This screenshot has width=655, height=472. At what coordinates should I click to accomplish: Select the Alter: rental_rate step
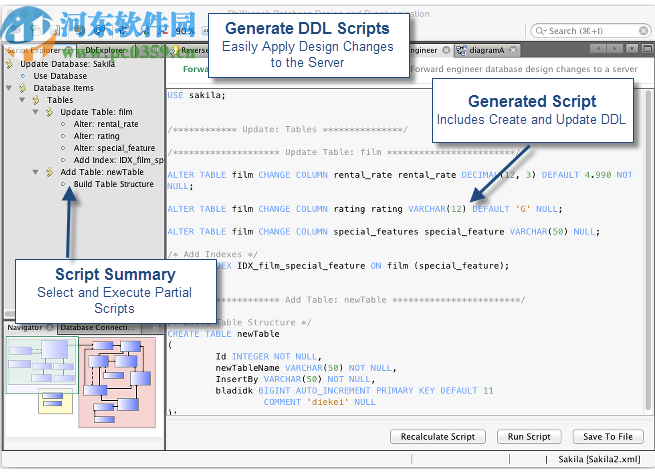(106, 124)
